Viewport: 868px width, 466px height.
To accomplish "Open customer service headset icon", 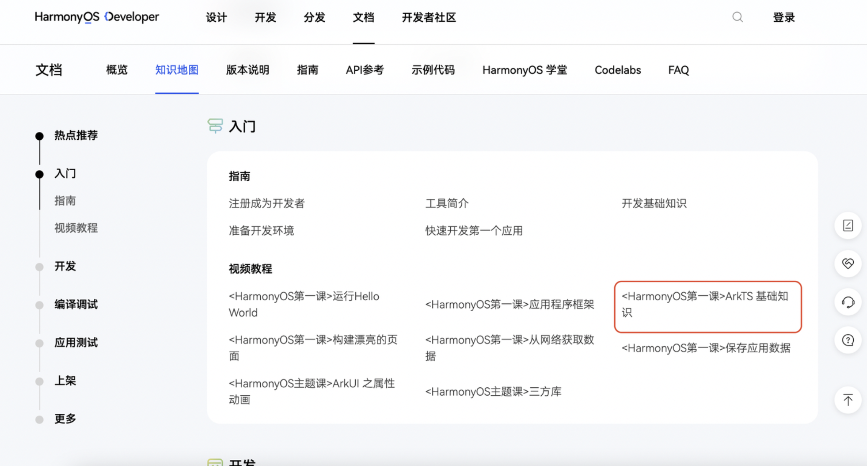I will coord(848,302).
